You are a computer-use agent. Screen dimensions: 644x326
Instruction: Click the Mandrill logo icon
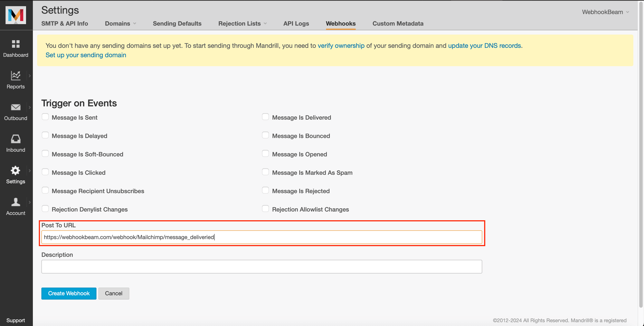coord(16,15)
